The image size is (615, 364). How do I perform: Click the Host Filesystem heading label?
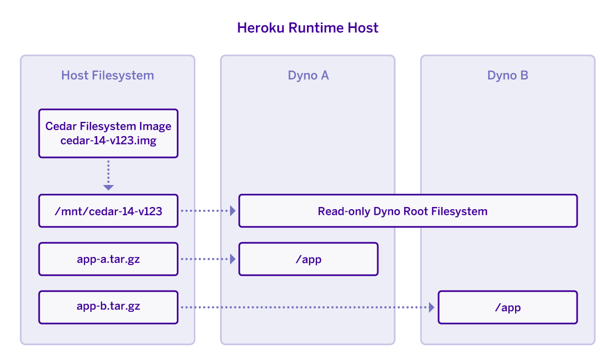pyautogui.click(x=107, y=75)
